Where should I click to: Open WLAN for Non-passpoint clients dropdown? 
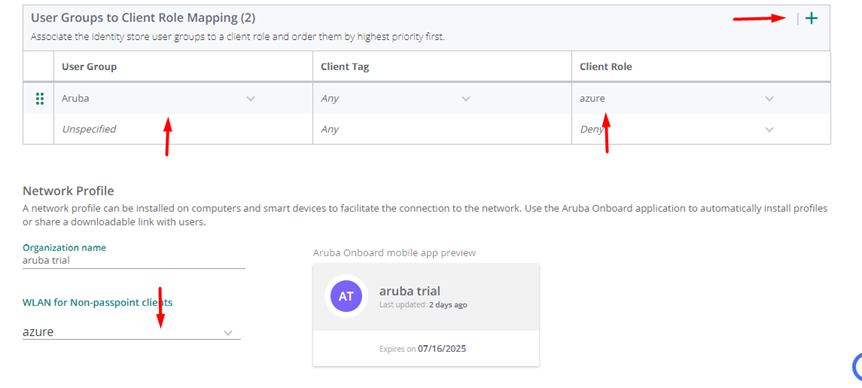(131, 332)
